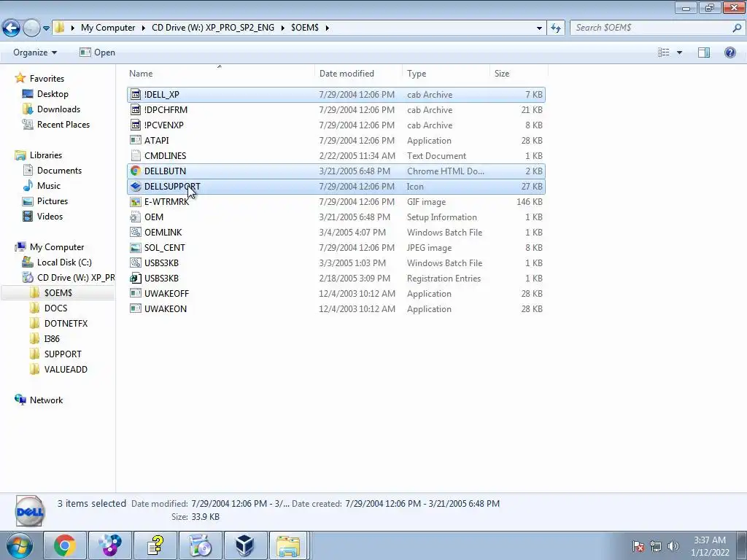This screenshot has width=747, height=560.
Task: Open Documents library
Action: (x=59, y=171)
